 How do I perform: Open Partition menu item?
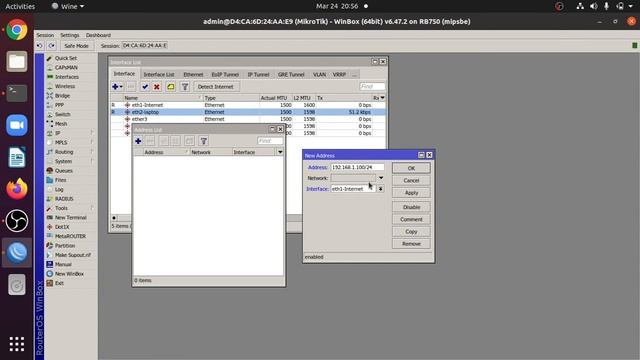pos(65,246)
